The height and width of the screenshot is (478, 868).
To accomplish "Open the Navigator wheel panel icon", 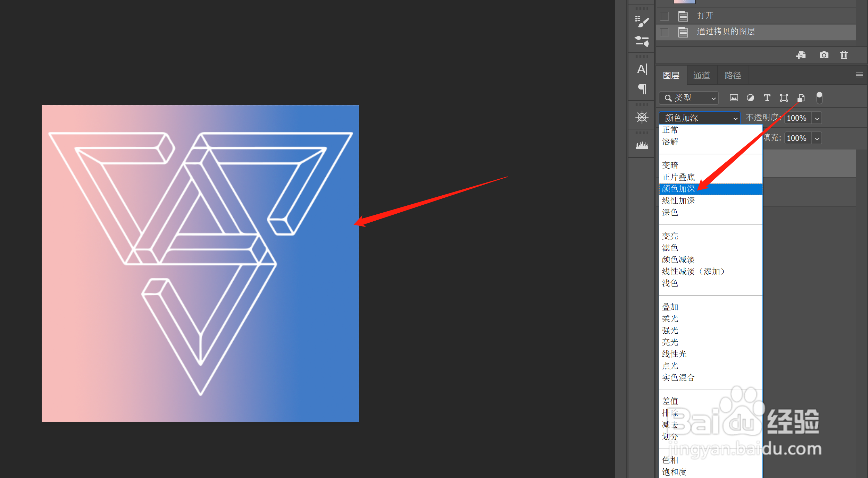I will pos(642,117).
